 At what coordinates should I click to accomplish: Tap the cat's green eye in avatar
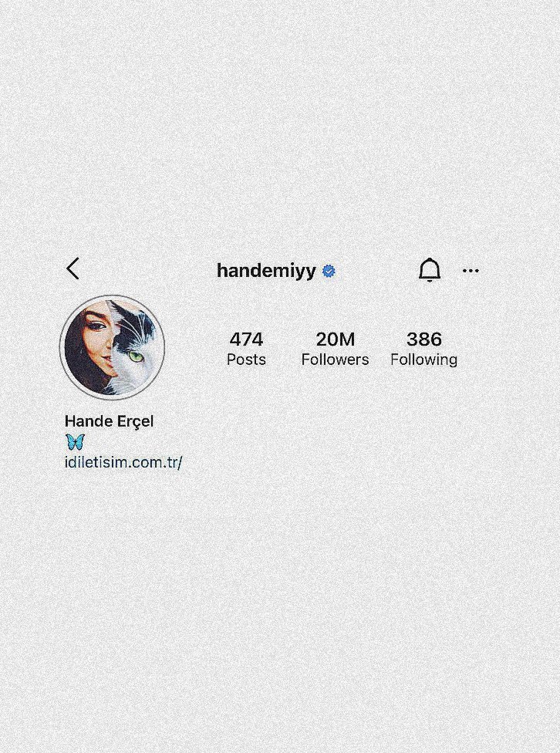coord(136,356)
